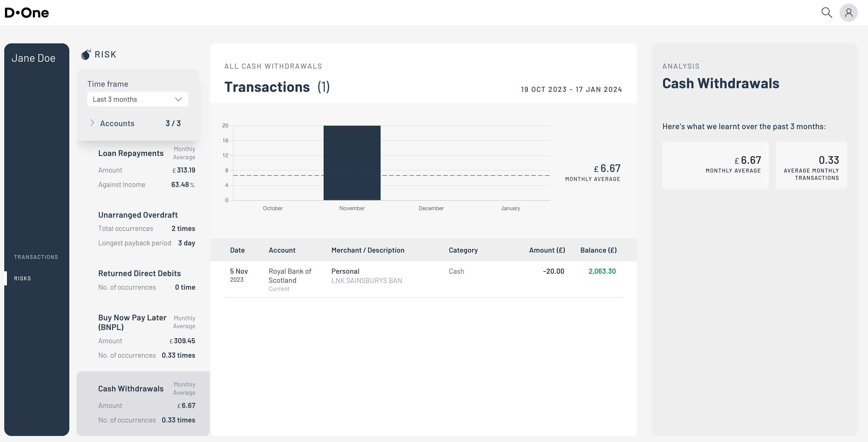This screenshot has height=442, width=868.
Task: Select the Cash Withdrawals risk card
Action: [x=143, y=403]
